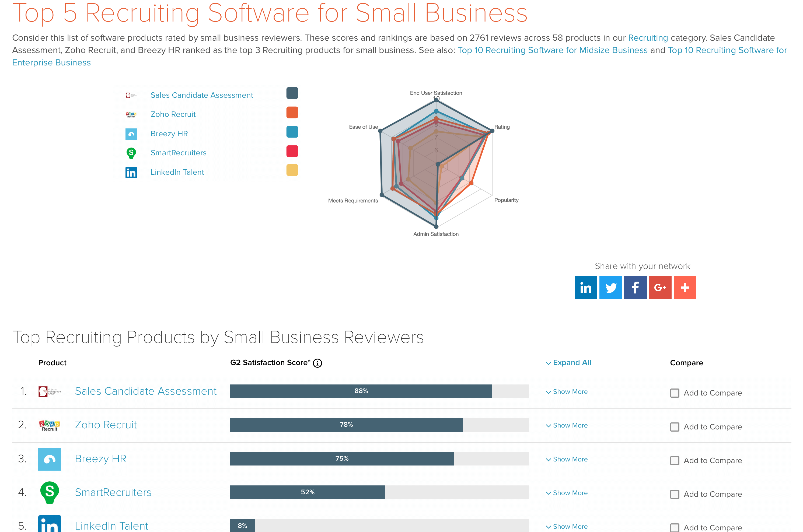Open the Recruiting category link
This screenshot has width=803, height=532.
(x=648, y=38)
